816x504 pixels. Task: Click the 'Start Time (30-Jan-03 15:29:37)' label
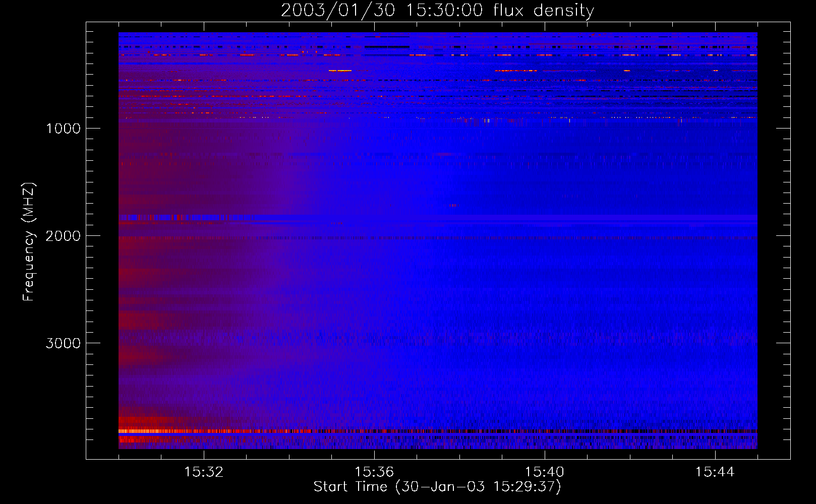[437, 487]
